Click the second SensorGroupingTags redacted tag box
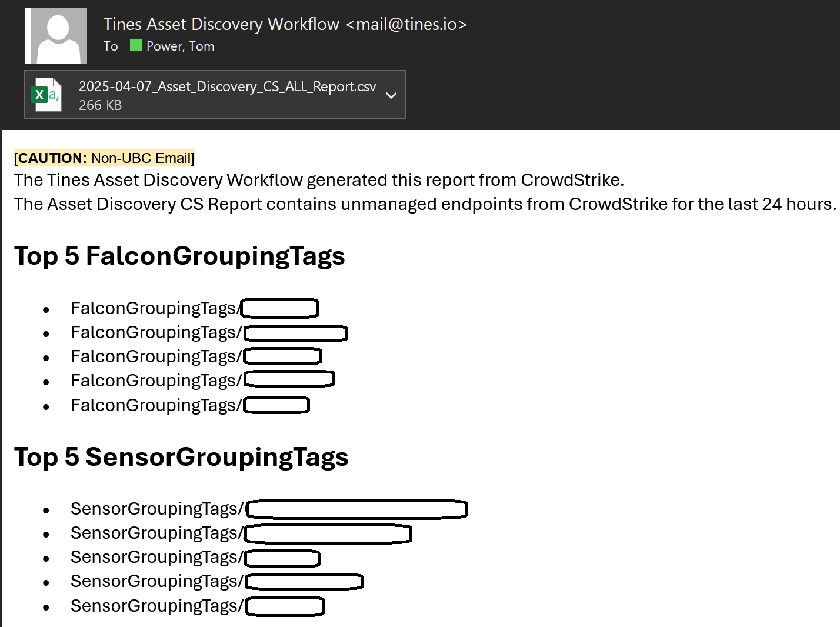This screenshot has width=840, height=627. [328, 534]
